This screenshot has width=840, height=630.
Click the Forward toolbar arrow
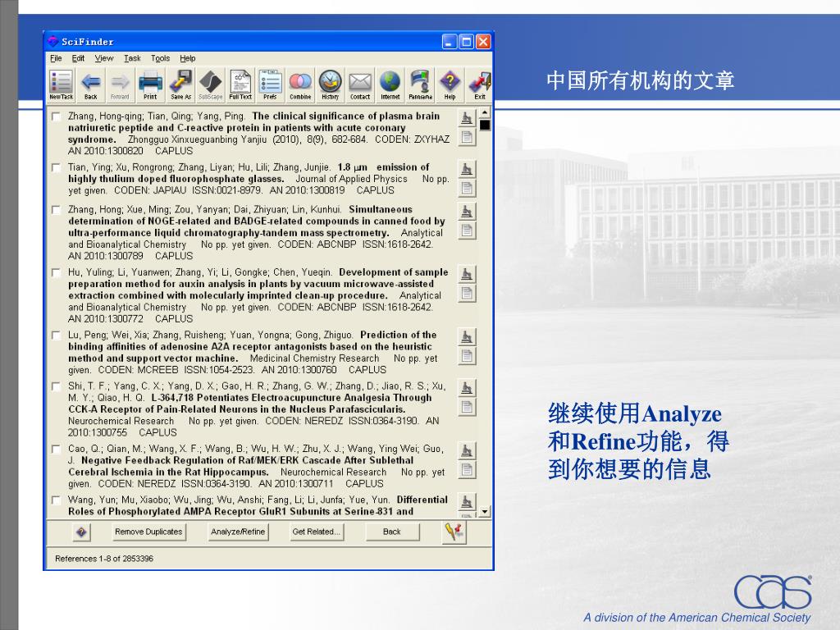(120, 84)
